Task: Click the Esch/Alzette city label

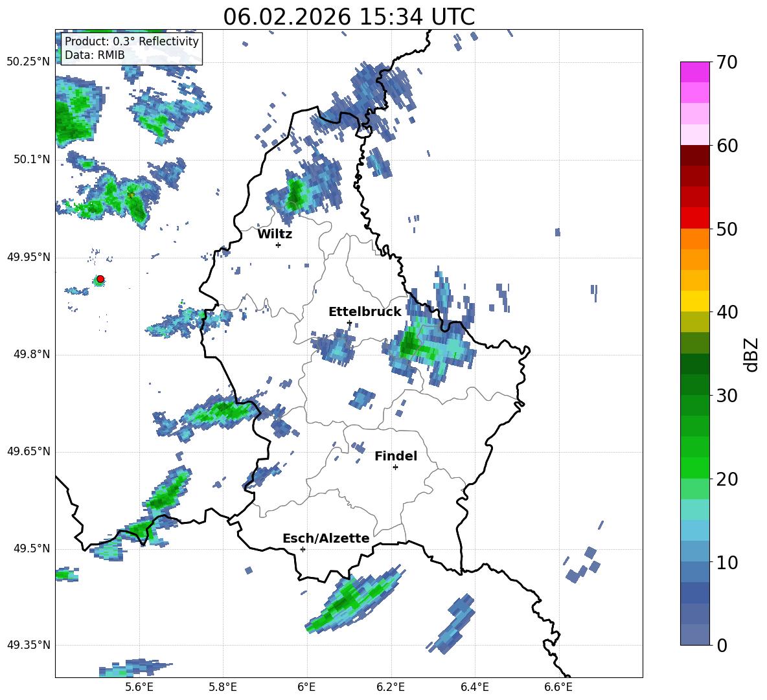Action: click(326, 538)
